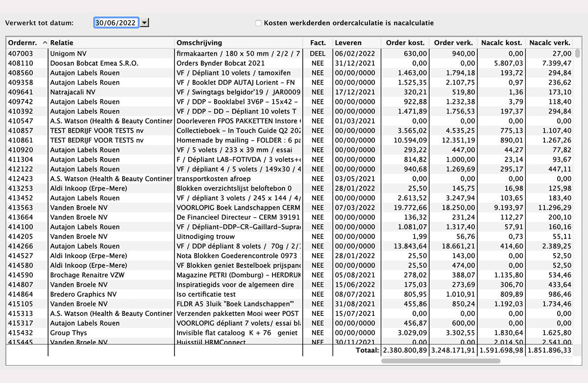Click the horizontal scrollbar thumb
588x383 pixels.
tap(441, 361)
